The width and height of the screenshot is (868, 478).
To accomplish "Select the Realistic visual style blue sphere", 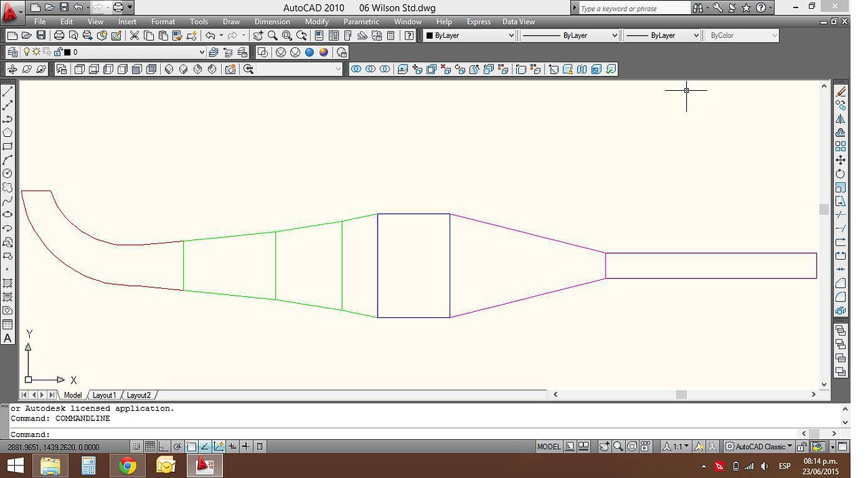I will [309, 52].
